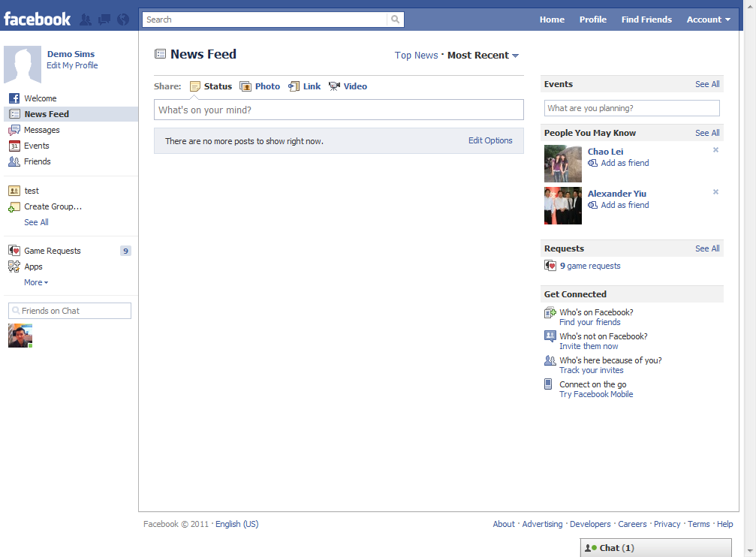
Task: Click Find your friends link
Action: [589, 322]
